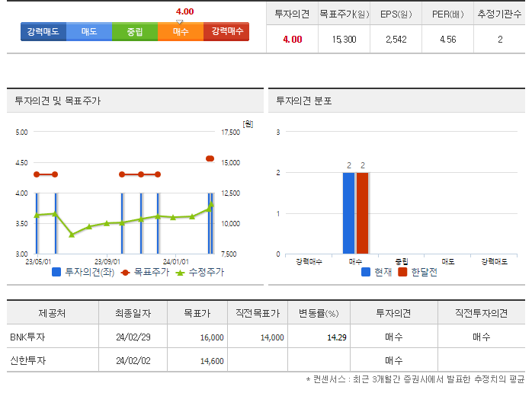Click the green 중립 rating segment
This screenshot has height=393, width=532.
pos(135,31)
